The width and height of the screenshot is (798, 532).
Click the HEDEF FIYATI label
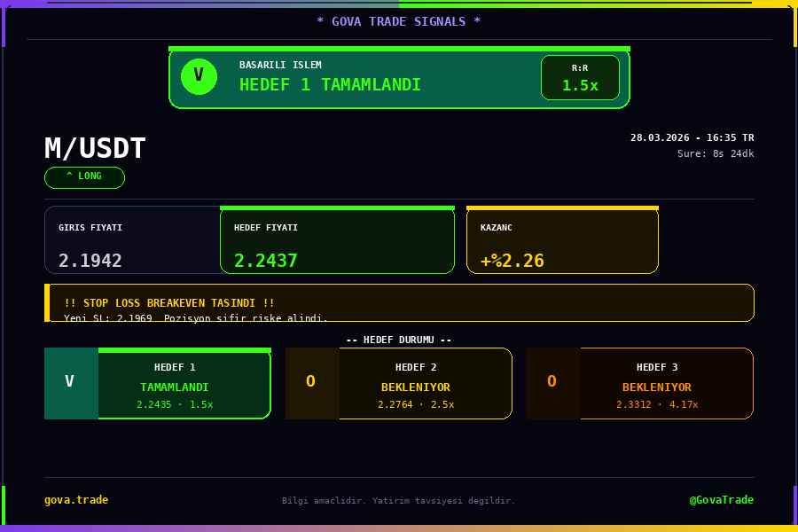click(266, 228)
